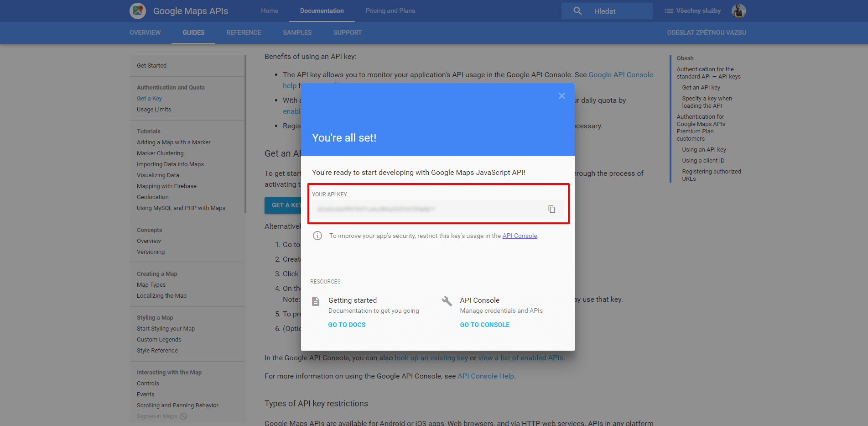Open Controls sidebar link
This screenshot has width=868, height=426.
148,384
